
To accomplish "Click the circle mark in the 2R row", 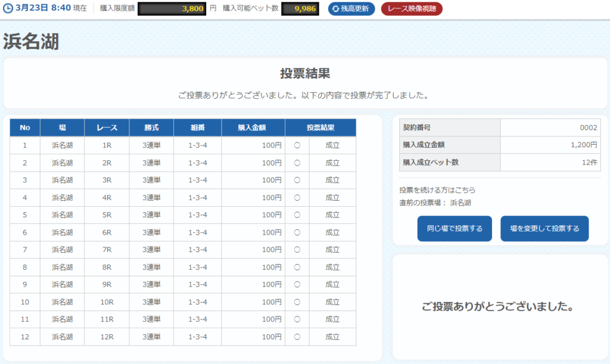I will (x=297, y=163).
